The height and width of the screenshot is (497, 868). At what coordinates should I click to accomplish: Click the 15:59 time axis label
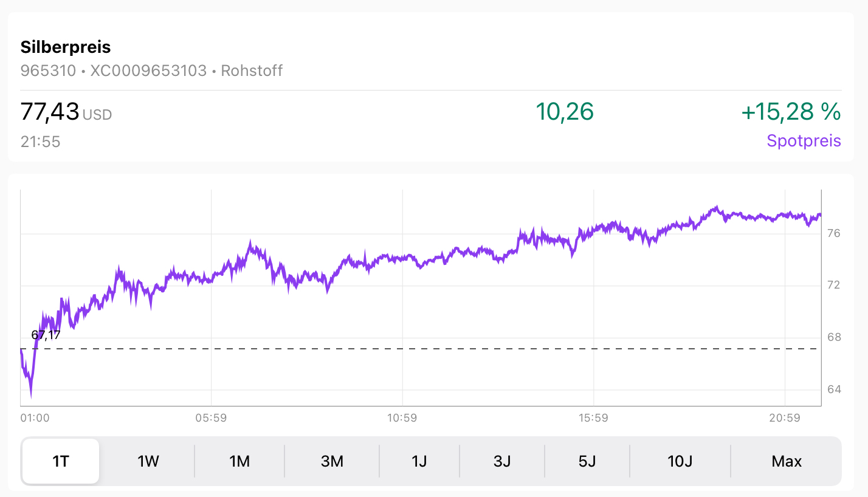[593, 418]
